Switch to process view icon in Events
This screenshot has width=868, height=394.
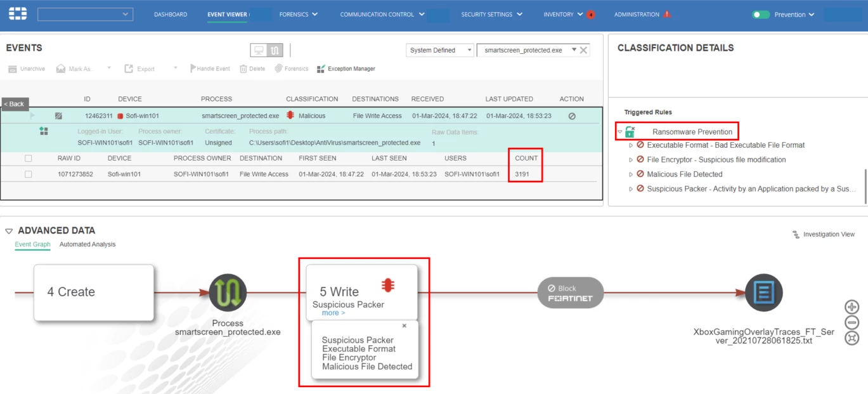tap(275, 50)
